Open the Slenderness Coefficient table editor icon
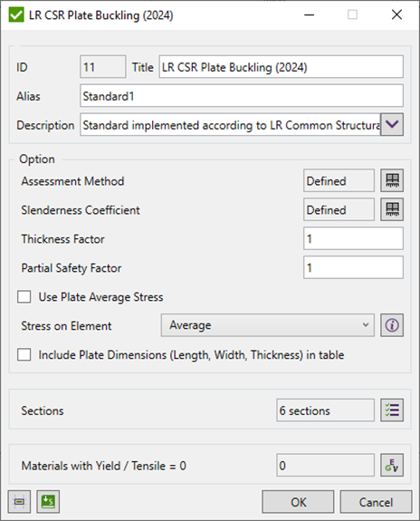Viewport: 420px width, 521px height. pyautogui.click(x=392, y=209)
